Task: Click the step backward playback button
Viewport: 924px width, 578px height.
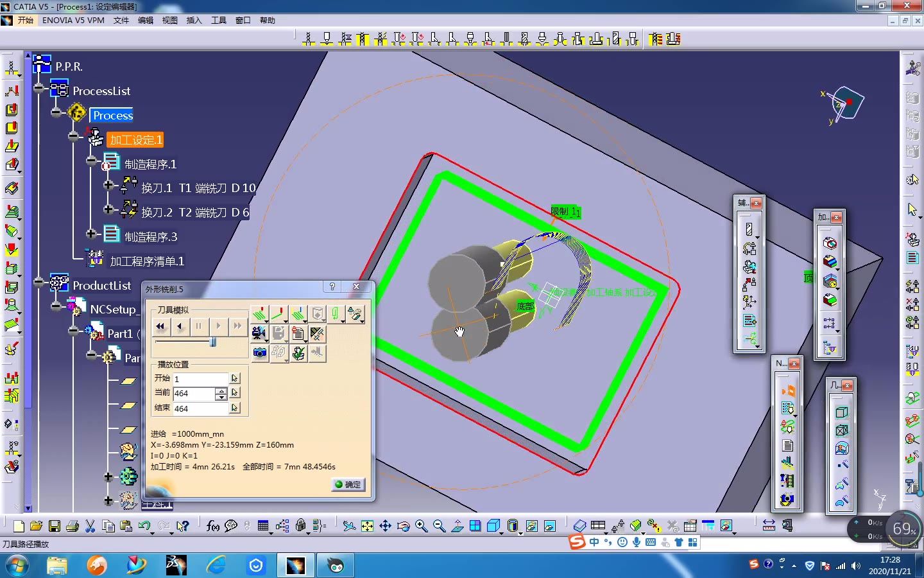Action: (x=180, y=326)
